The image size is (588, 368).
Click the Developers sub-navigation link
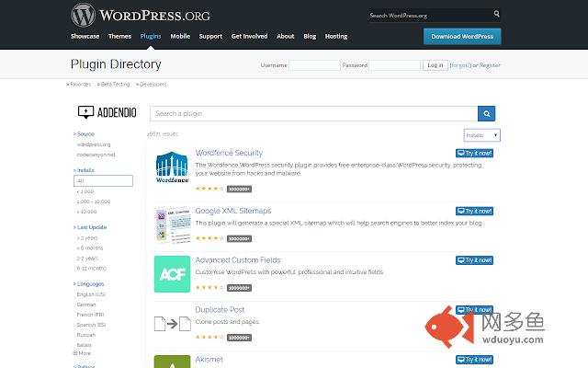pos(153,84)
